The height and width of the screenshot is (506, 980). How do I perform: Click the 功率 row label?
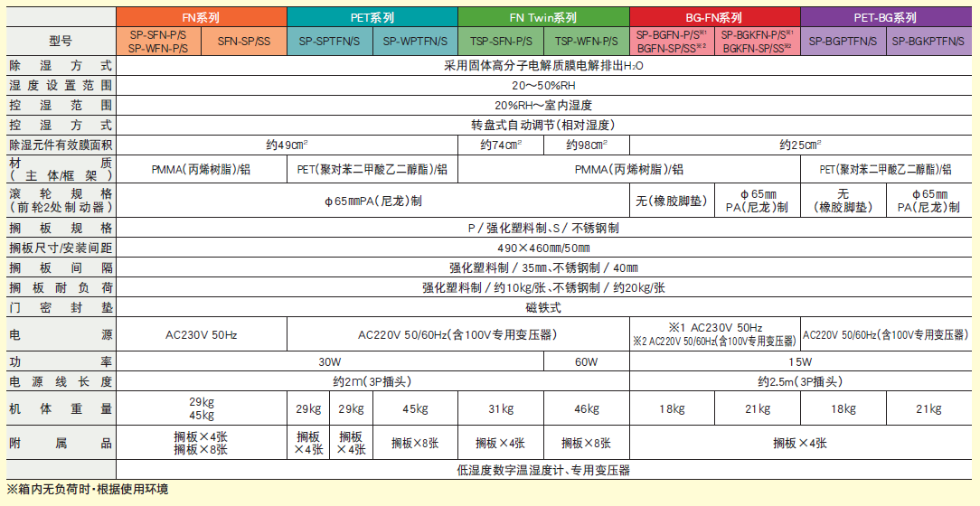click(61, 361)
